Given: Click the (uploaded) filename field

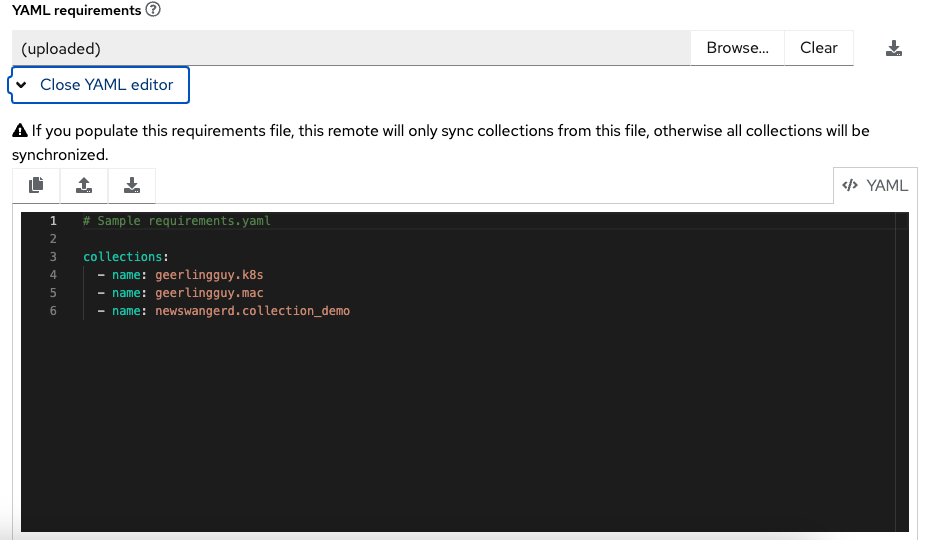Looking at the screenshot, I should [351, 48].
